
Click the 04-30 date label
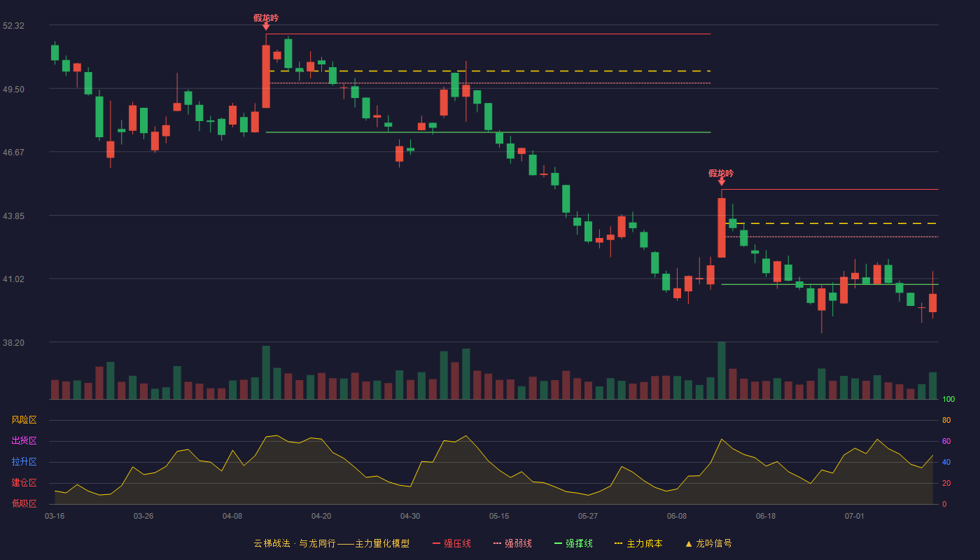pos(410,516)
